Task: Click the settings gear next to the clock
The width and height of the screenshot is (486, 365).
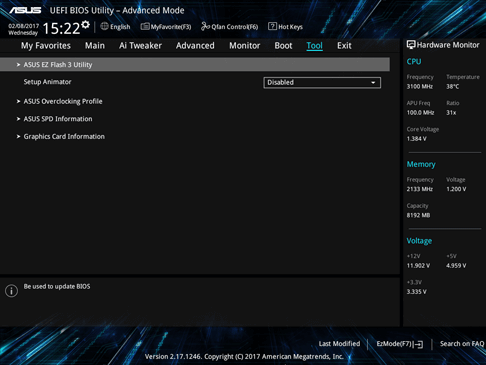Action: click(x=86, y=25)
